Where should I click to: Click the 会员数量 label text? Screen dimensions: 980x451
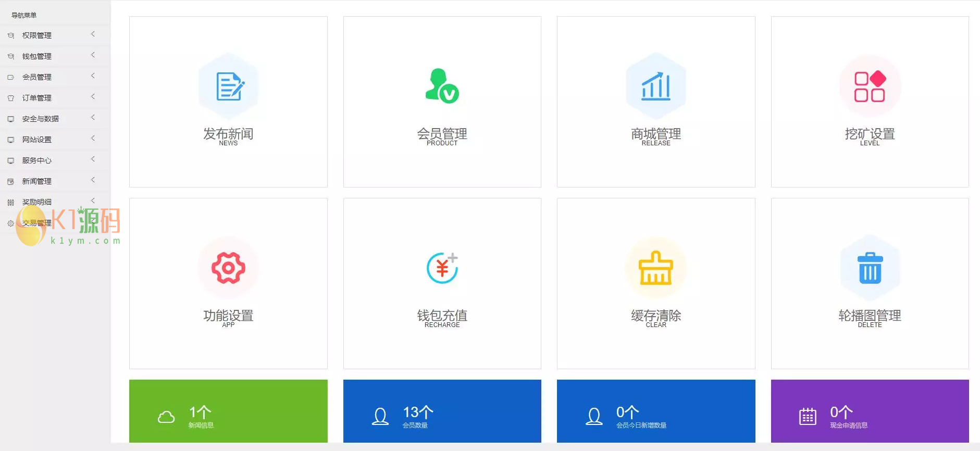pyautogui.click(x=415, y=425)
